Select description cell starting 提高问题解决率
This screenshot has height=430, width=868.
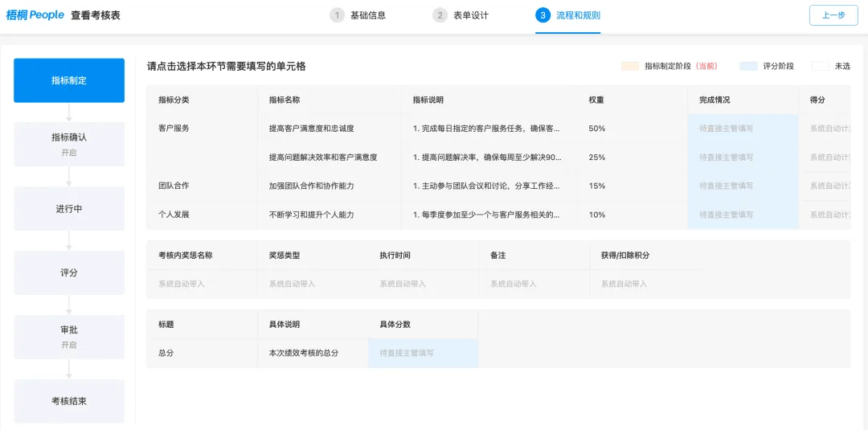pyautogui.click(x=489, y=158)
